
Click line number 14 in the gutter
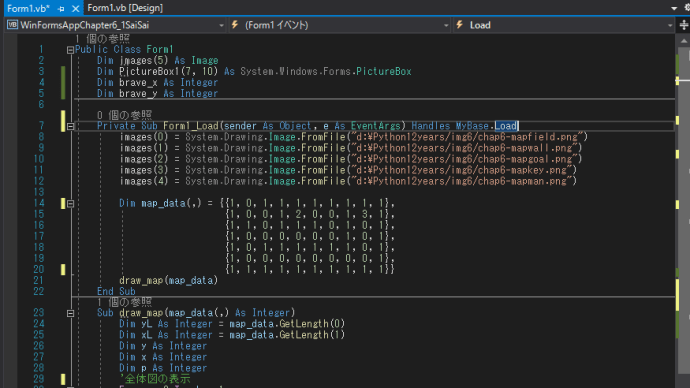click(x=39, y=203)
